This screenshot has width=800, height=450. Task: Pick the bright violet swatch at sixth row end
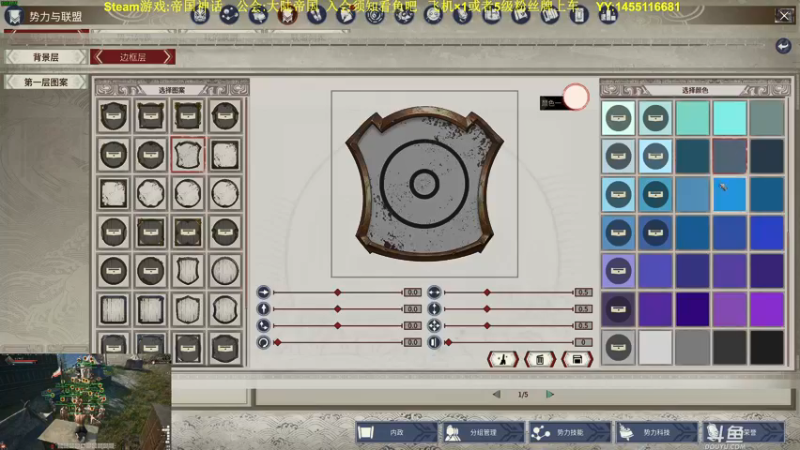pyautogui.click(x=767, y=309)
